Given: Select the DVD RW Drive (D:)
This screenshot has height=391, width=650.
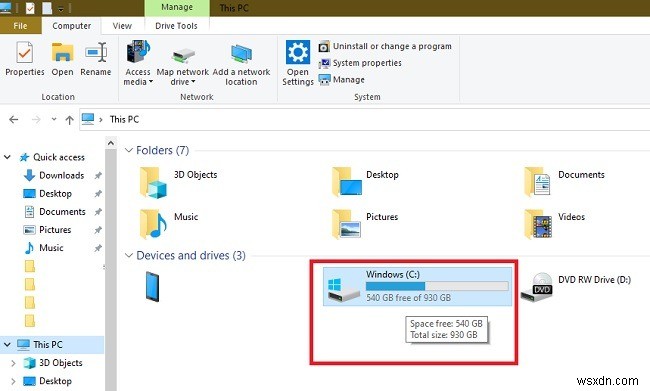Looking at the screenshot, I should click(x=576, y=286).
